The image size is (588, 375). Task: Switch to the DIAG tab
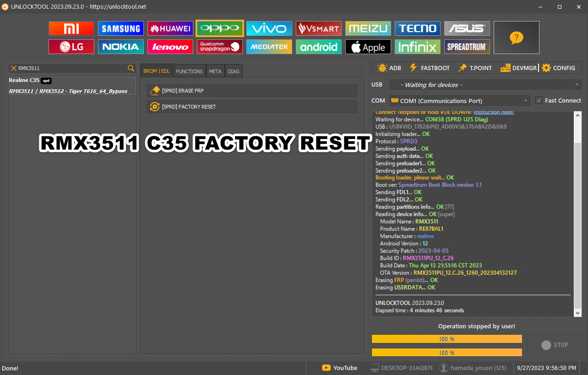(x=233, y=71)
